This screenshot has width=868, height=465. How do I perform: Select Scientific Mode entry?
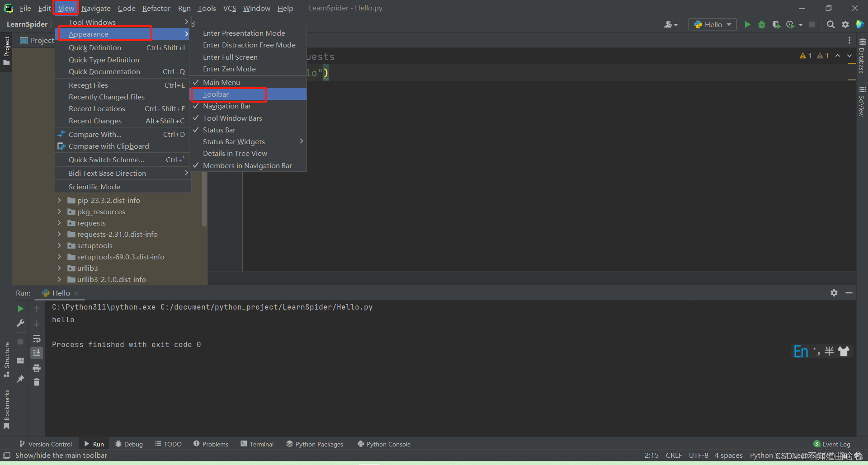[123, 187]
